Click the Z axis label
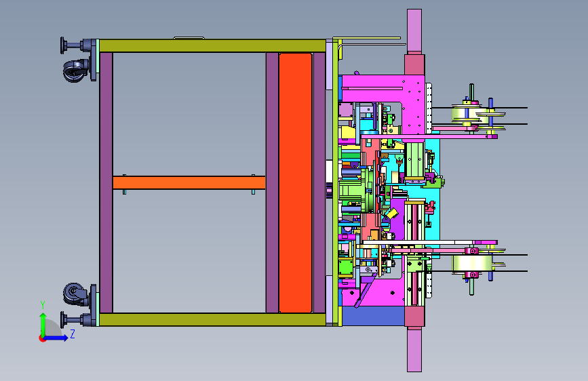The height and width of the screenshot is (381, 588). [x=73, y=334]
